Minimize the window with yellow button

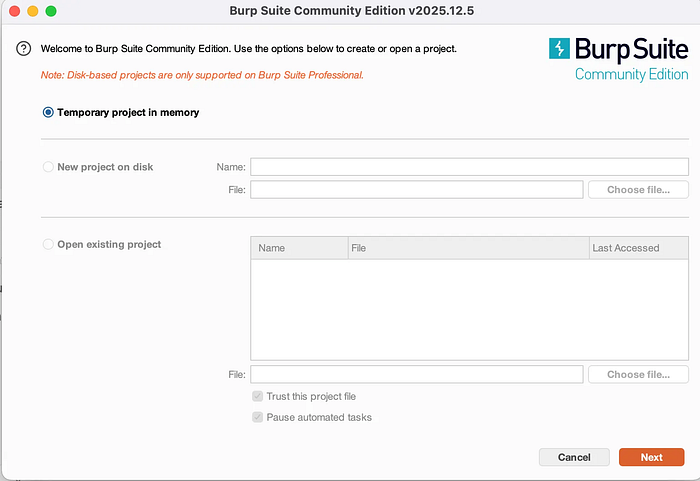[x=33, y=11]
